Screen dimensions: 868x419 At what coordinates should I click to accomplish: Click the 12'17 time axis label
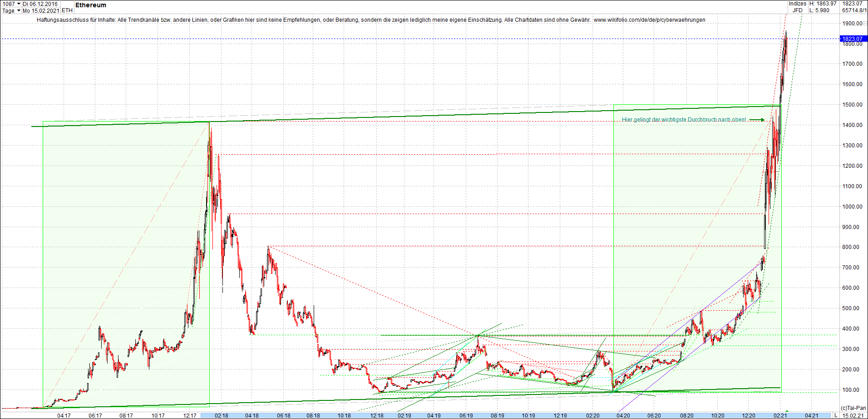click(190, 415)
